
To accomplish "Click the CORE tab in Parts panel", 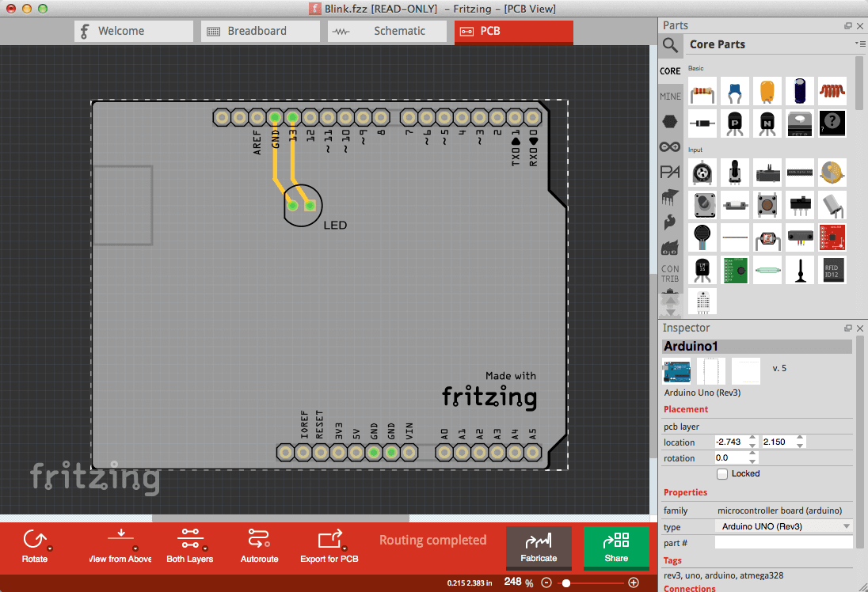I will 669,71.
